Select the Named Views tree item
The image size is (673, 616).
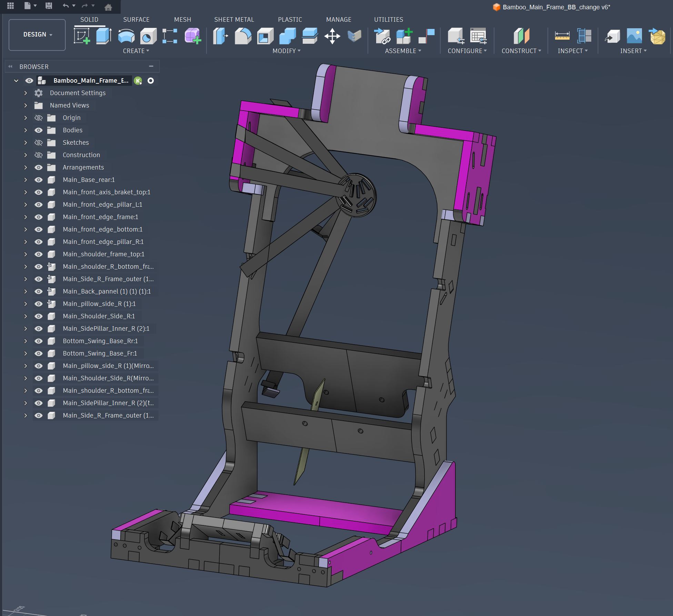[x=69, y=105]
